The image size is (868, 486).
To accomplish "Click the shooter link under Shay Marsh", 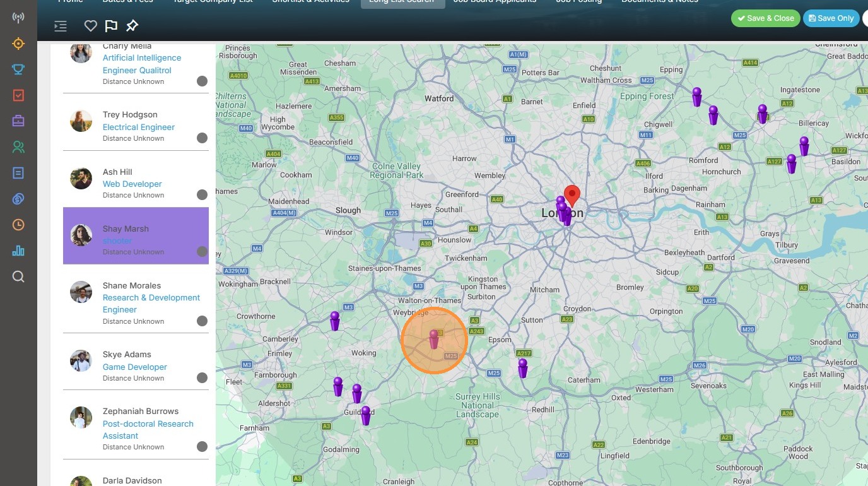I will [x=117, y=240].
